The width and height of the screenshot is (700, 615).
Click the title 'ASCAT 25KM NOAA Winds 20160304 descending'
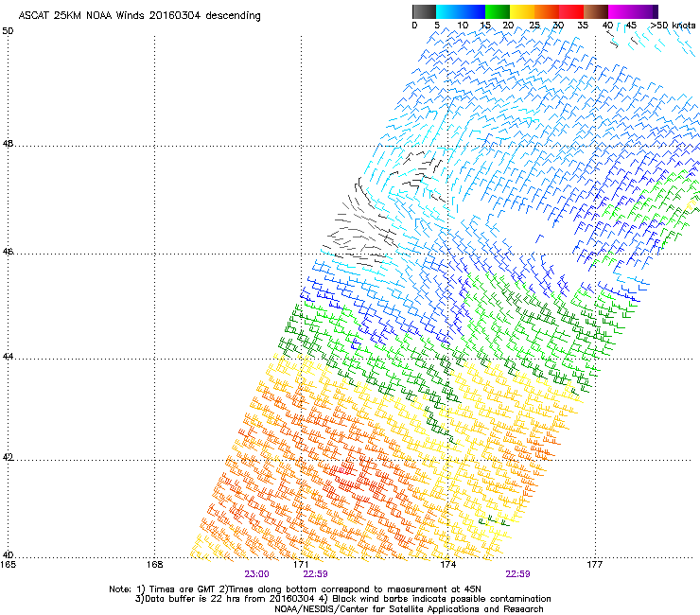point(139,16)
